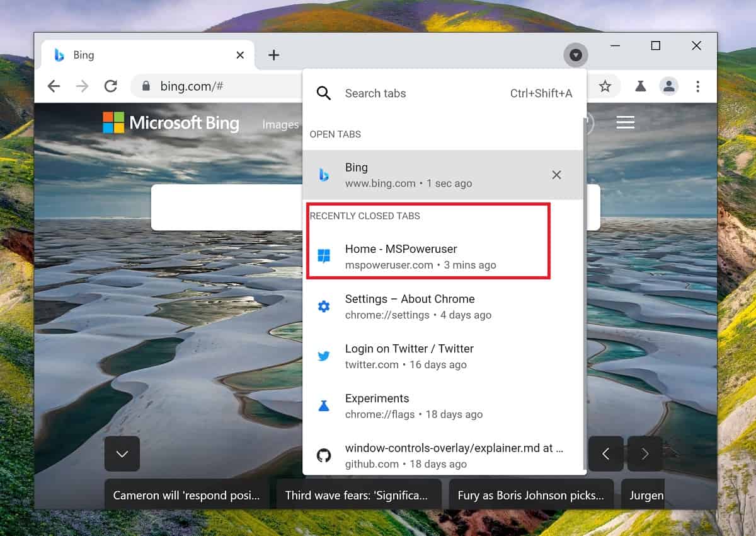Screen dimensions: 756x536
Task: Click the magnifier icon in tab search
Action: click(x=324, y=93)
